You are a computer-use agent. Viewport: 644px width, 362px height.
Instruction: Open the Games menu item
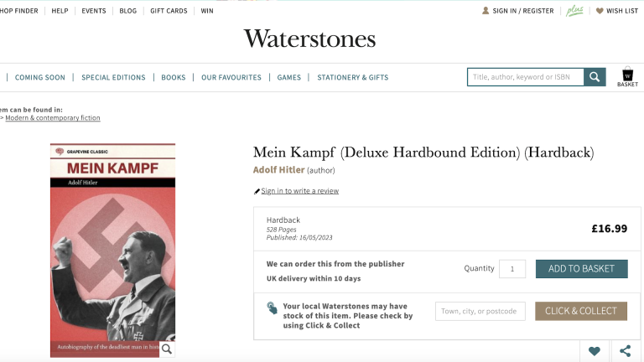coord(289,77)
